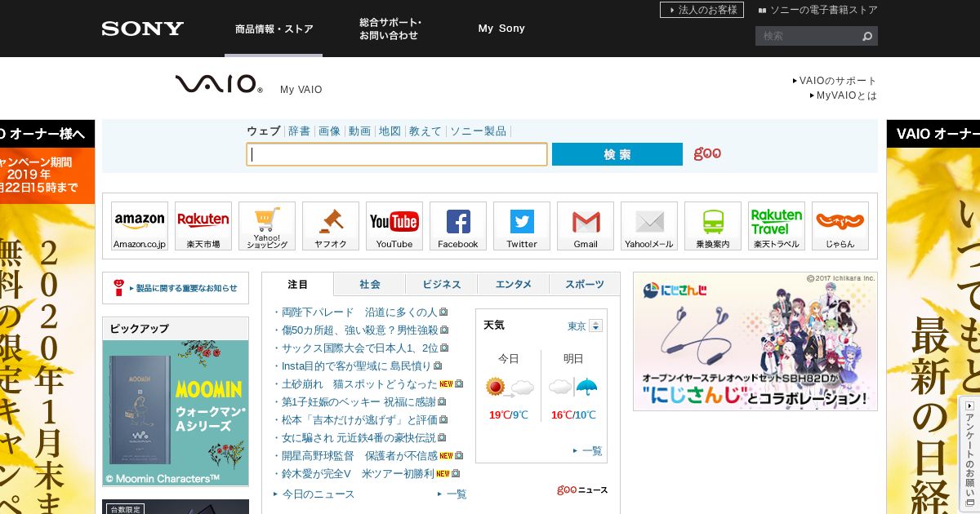Open the 商品情報・ストア menu
Screen dimensions: 980x514
tap(274, 29)
